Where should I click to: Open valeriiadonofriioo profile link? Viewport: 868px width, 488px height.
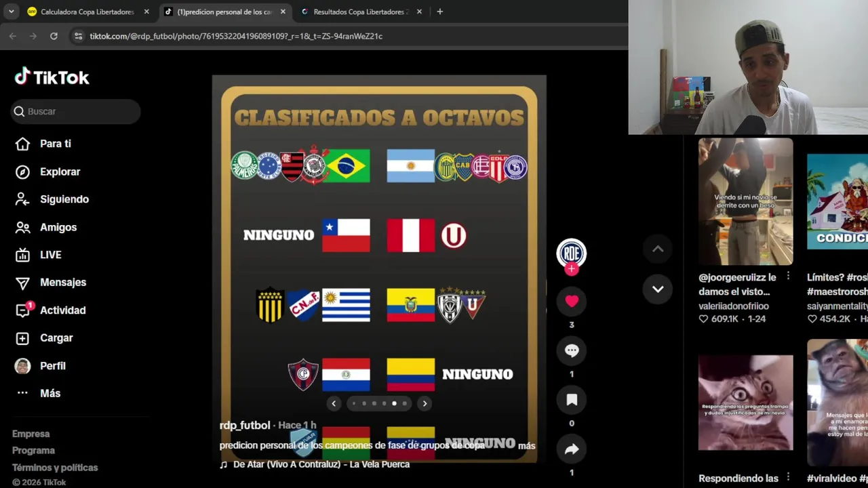[734, 306]
